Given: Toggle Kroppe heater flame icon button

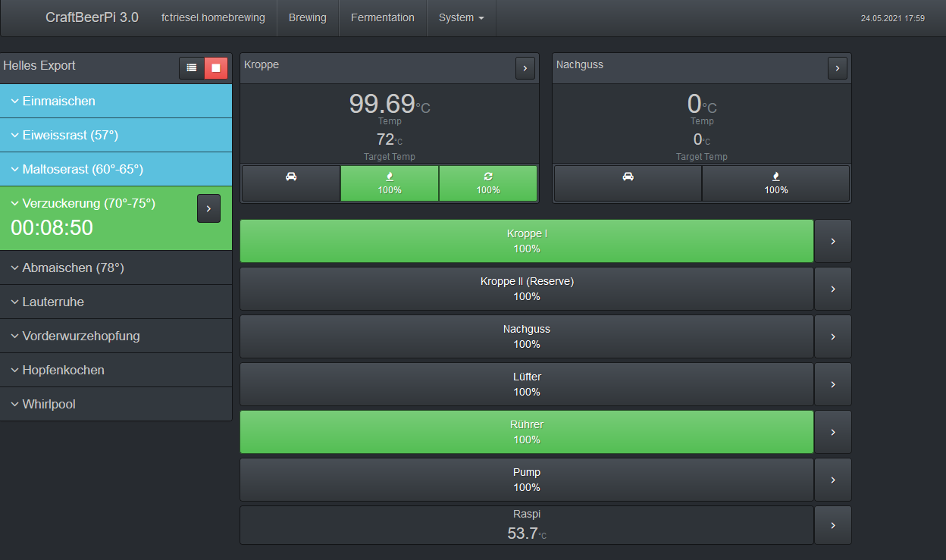Looking at the screenshot, I should [x=390, y=183].
